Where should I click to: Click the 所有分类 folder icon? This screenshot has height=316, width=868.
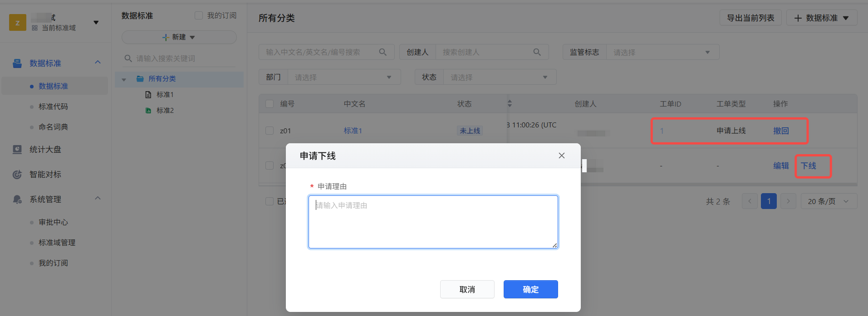tap(140, 79)
